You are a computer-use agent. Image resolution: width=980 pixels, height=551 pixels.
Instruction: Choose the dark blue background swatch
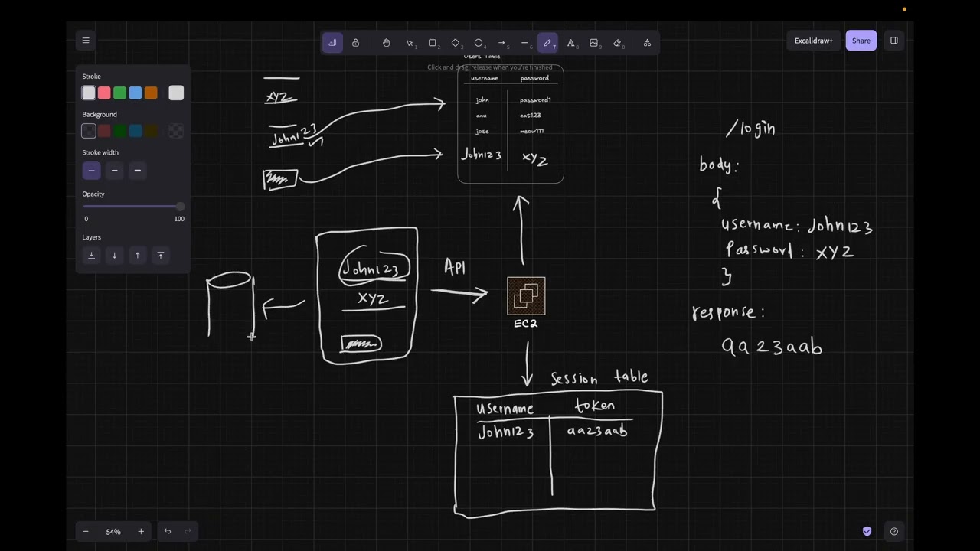click(136, 131)
